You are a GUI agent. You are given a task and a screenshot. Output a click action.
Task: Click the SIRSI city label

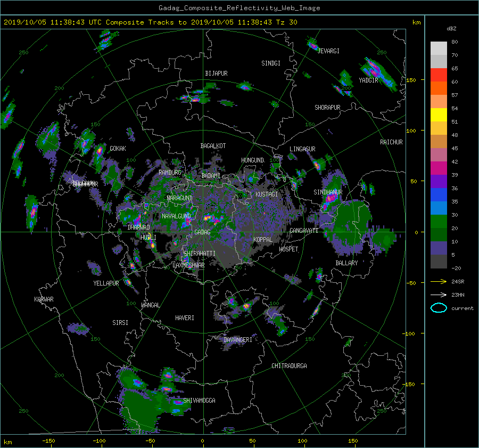coord(120,323)
